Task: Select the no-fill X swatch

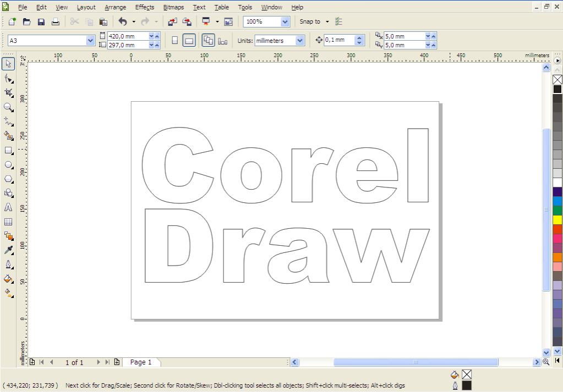Action: (x=557, y=80)
